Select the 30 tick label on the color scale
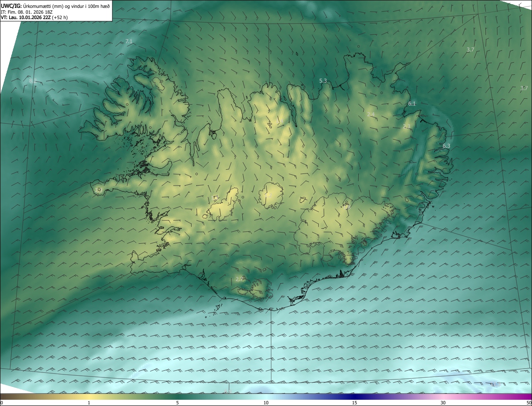This screenshot has width=532, height=406. tap(443, 403)
